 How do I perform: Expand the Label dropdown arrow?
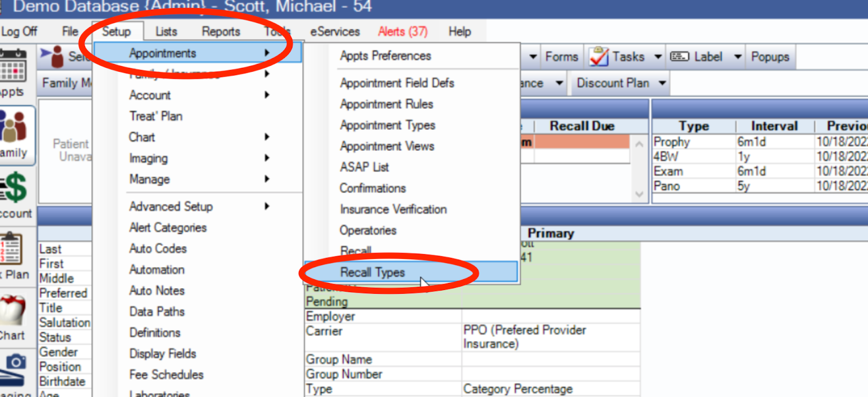click(738, 56)
